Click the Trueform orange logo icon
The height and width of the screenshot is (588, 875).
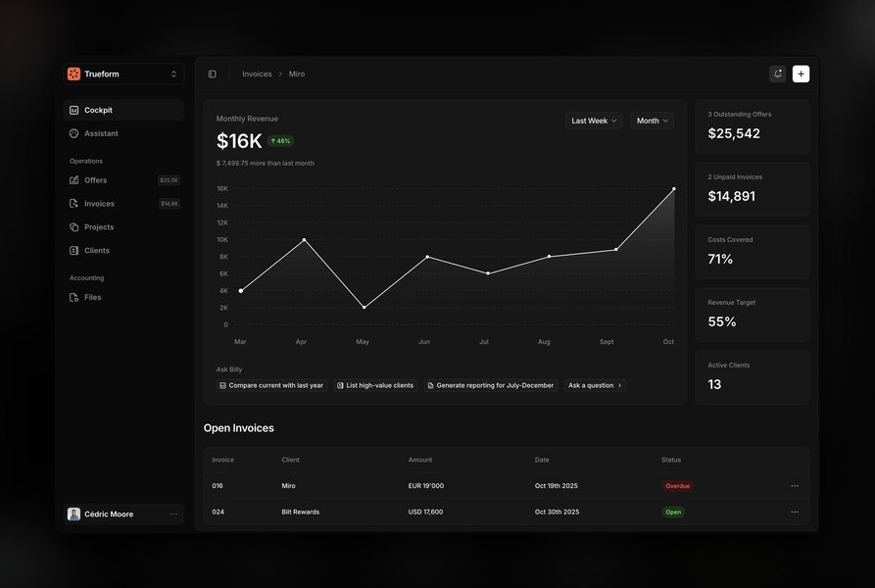pyautogui.click(x=73, y=73)
